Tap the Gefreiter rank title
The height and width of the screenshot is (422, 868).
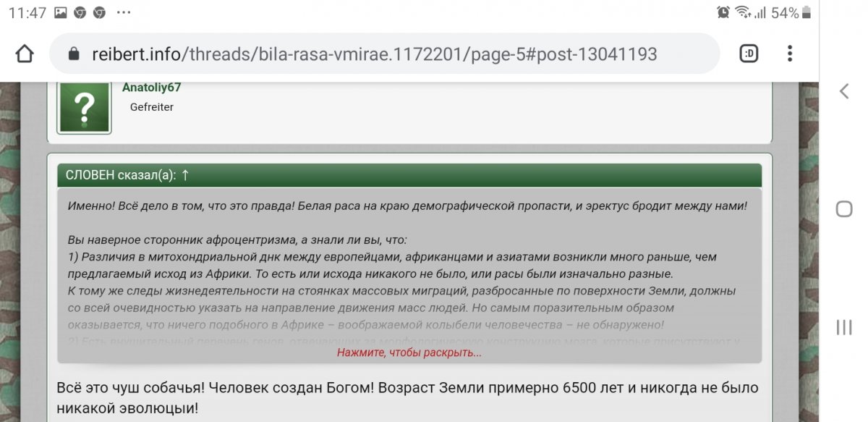pyautogui.click(x=152, y=107)
